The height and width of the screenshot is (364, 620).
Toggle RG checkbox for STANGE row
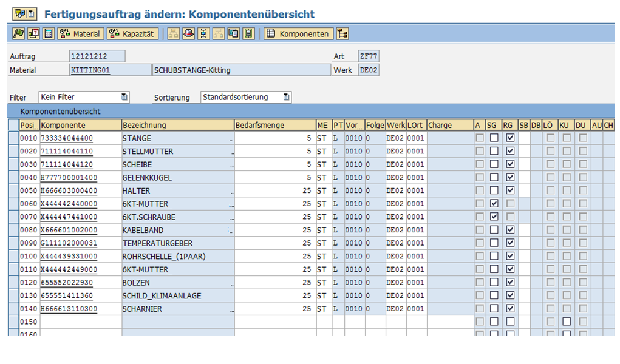(x=510, y=138)
